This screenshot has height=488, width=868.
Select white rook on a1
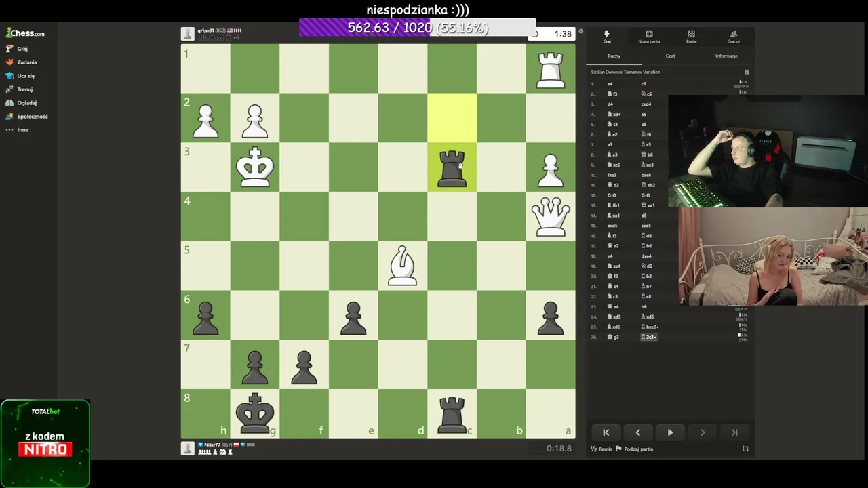[551, 69]
